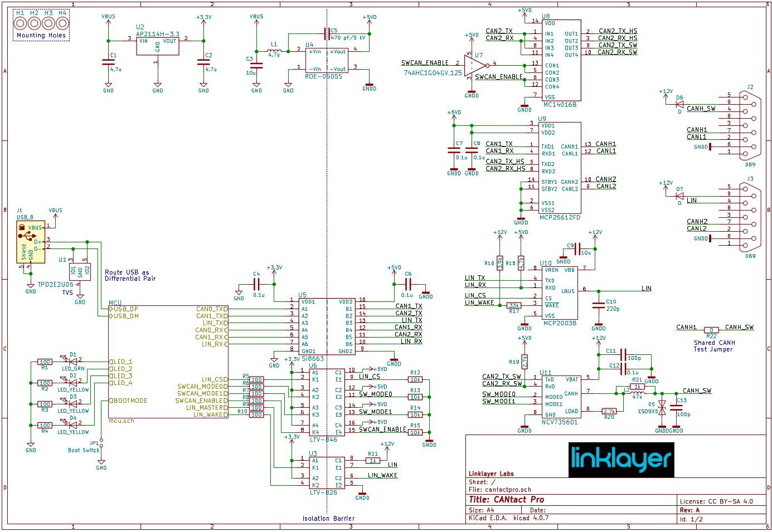
Task: Select the D5 ESD9X5 protection diode
Action: [662, 408]
